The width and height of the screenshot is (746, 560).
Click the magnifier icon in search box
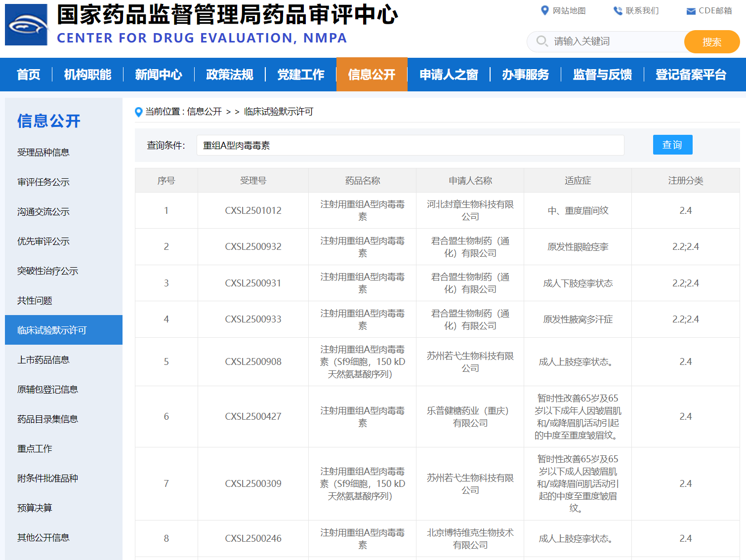point(542,41)
